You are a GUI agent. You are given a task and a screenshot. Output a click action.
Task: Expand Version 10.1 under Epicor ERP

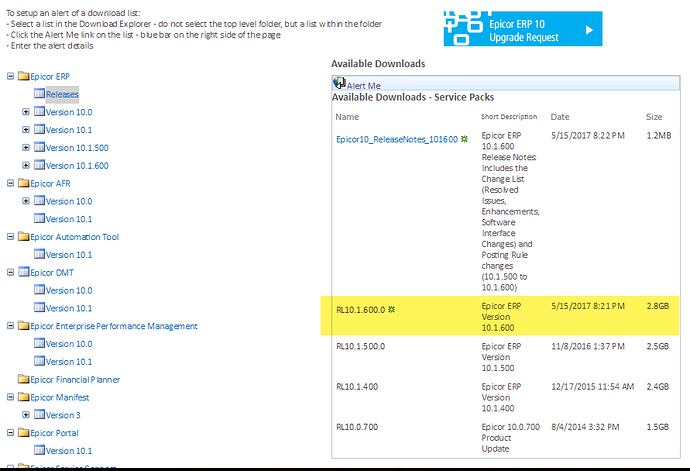(26, 130)
